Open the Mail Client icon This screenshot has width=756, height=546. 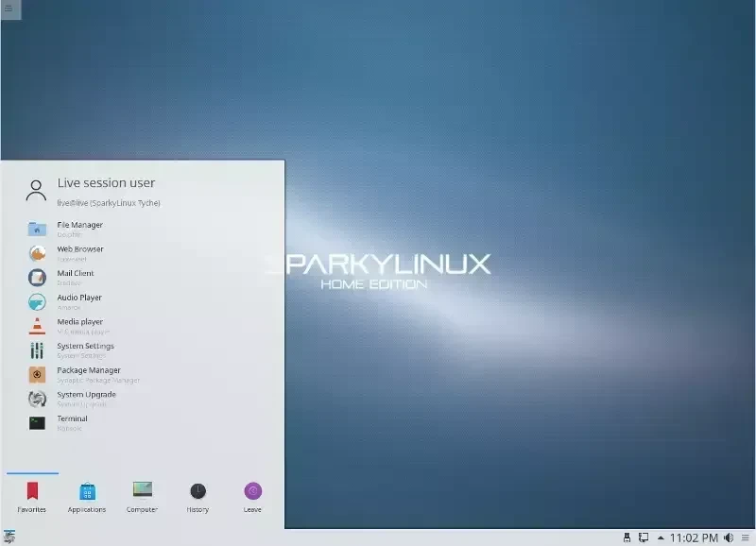coord(37,278)
